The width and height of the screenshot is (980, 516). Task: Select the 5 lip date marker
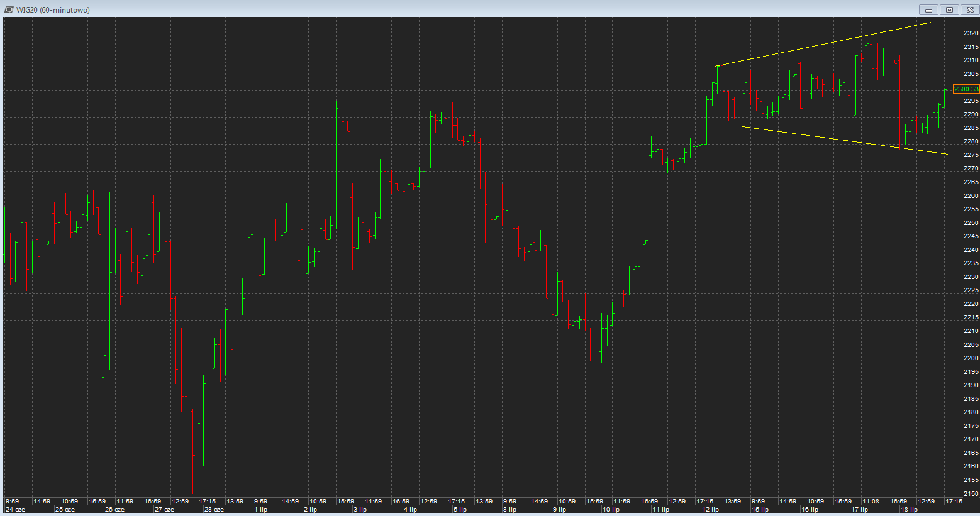click(x=460, y=510)
